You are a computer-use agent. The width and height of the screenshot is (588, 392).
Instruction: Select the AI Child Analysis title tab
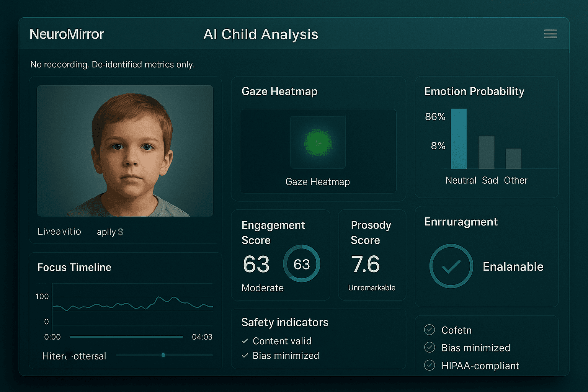[x=260, y=34]
